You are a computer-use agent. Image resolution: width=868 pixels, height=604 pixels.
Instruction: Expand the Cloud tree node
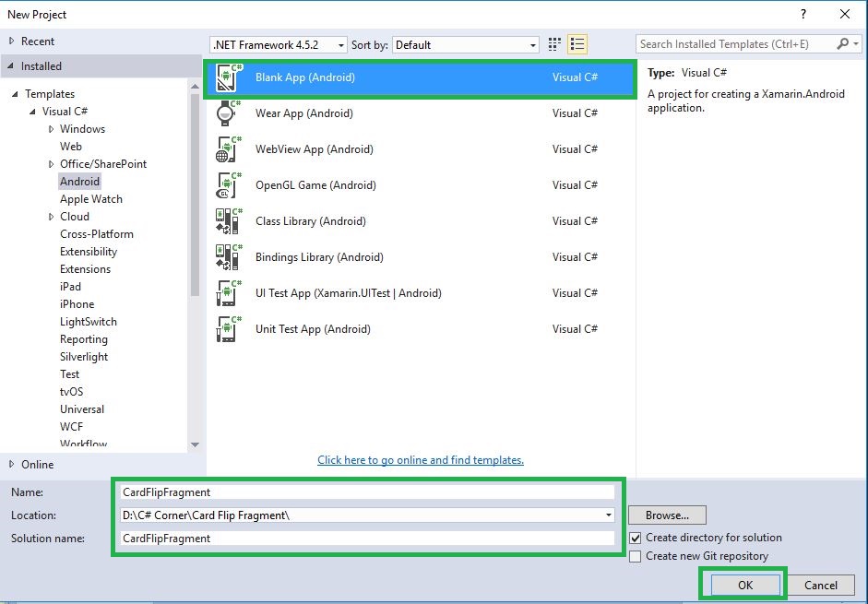pos(51,217)
